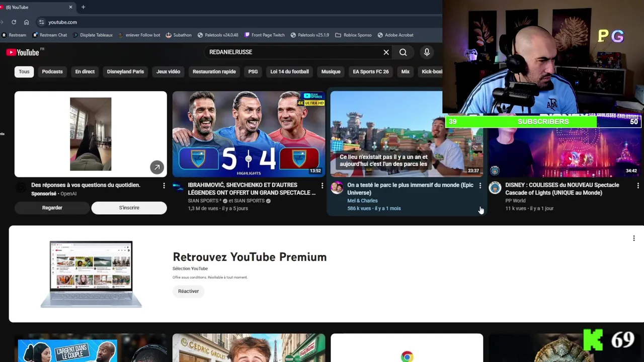Click the magnifying glass search button

pyautogui.click(x=403, y=52)
